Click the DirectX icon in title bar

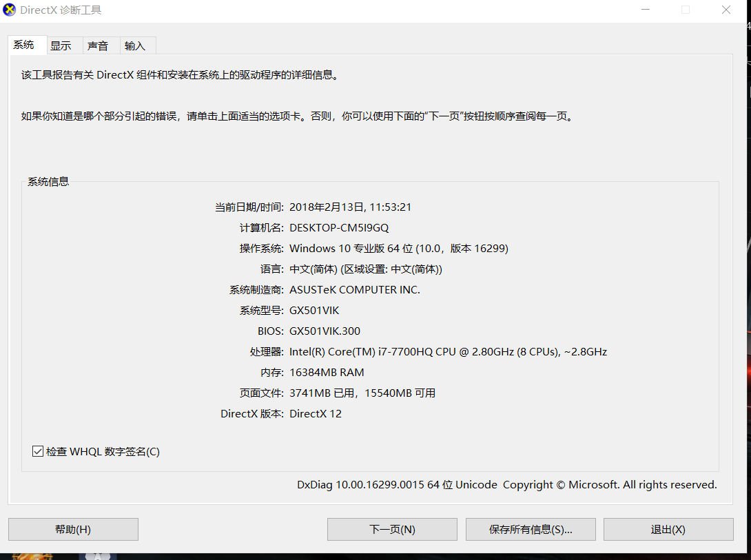(x=9, y=10)
